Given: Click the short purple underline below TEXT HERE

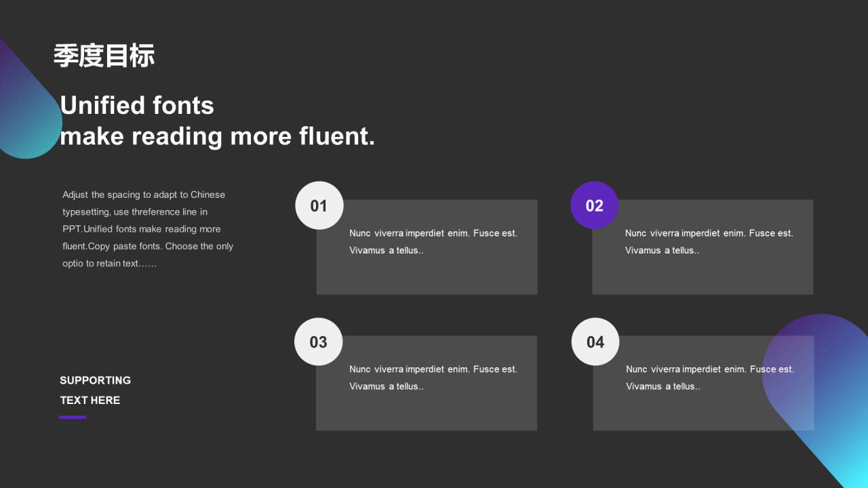Looking at the screenshot, I should pyautogui.click(x=73, y=418).
